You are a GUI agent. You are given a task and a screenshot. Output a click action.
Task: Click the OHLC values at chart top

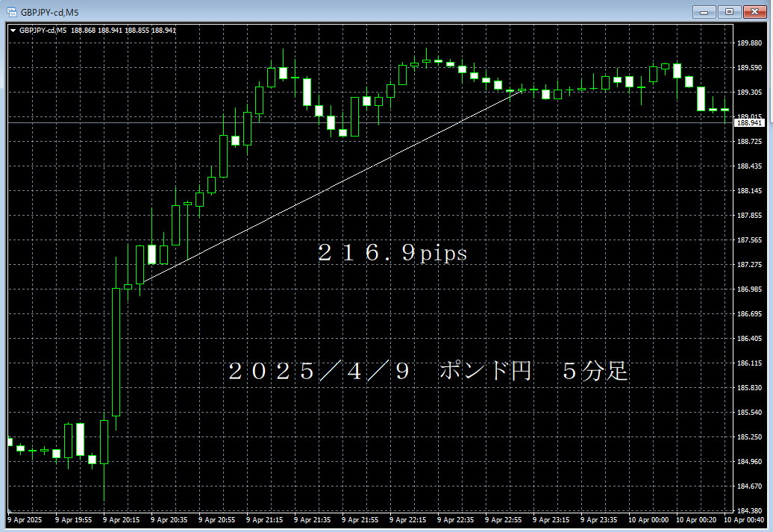(123, 31)
